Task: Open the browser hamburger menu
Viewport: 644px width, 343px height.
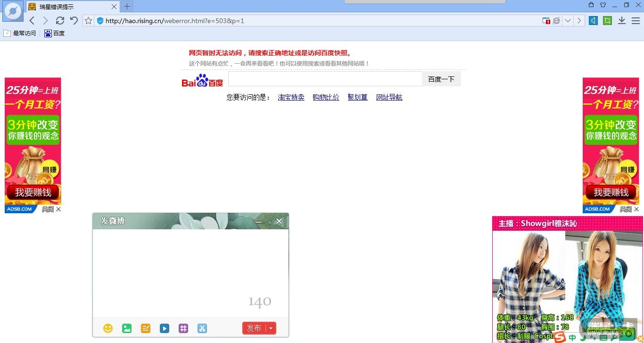Action: pyautogui.click(x=636, y=21)
